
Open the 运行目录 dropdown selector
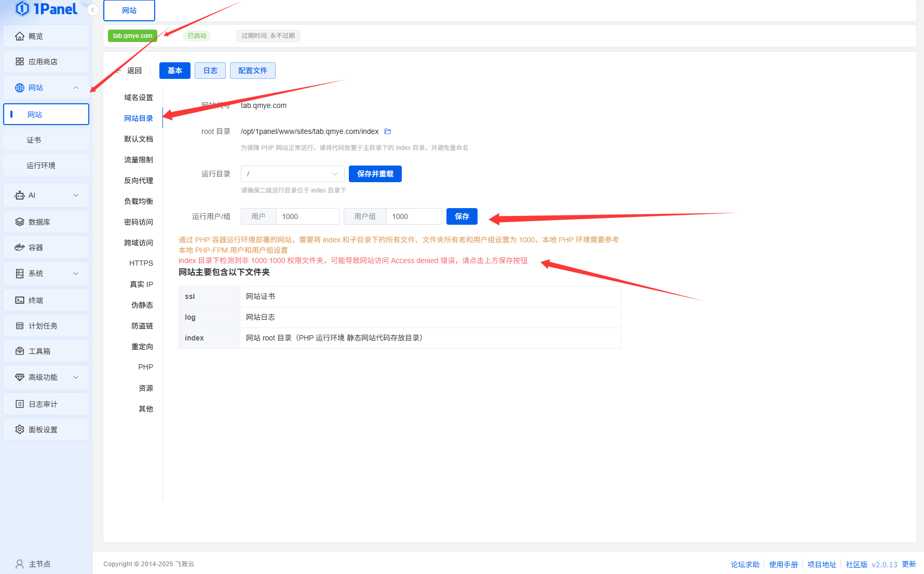(292, 174)
